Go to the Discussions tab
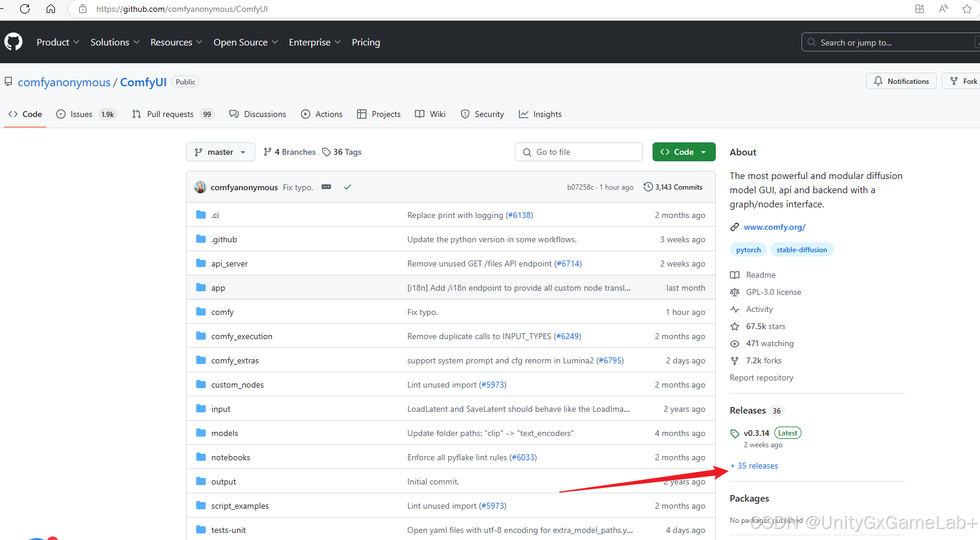This screenshot has height=540, width=980. pos(258,114)
